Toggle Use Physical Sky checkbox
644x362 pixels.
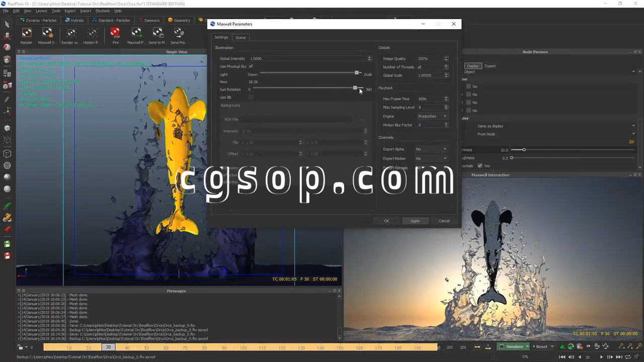[x=251, y=66]
